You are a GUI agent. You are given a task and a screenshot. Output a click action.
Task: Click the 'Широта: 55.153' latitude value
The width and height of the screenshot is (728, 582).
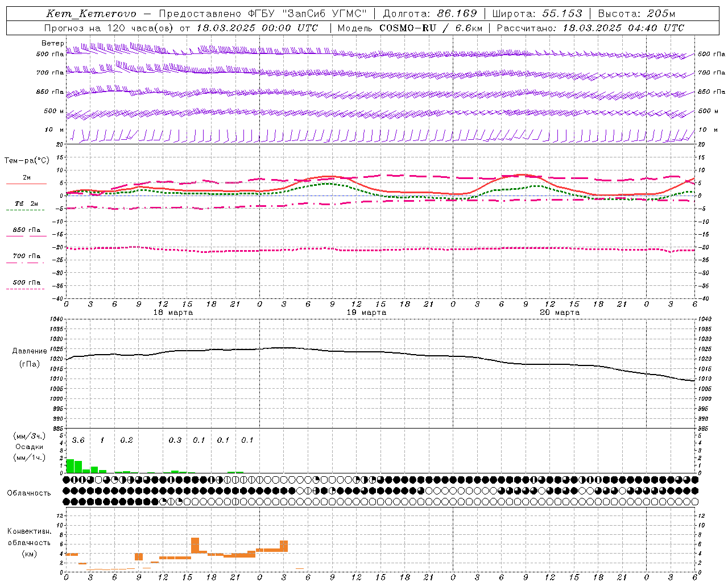537,14
